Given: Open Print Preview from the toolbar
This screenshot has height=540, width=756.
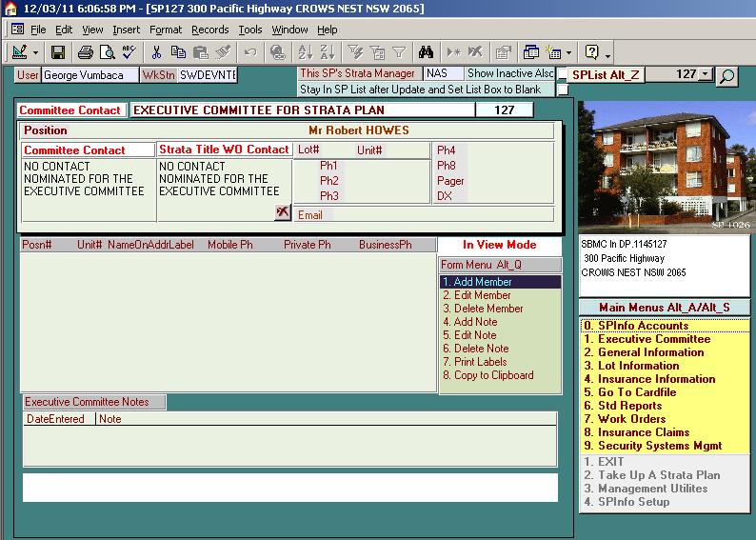Looking at the screenshot, I should click(x=107, y=52).
